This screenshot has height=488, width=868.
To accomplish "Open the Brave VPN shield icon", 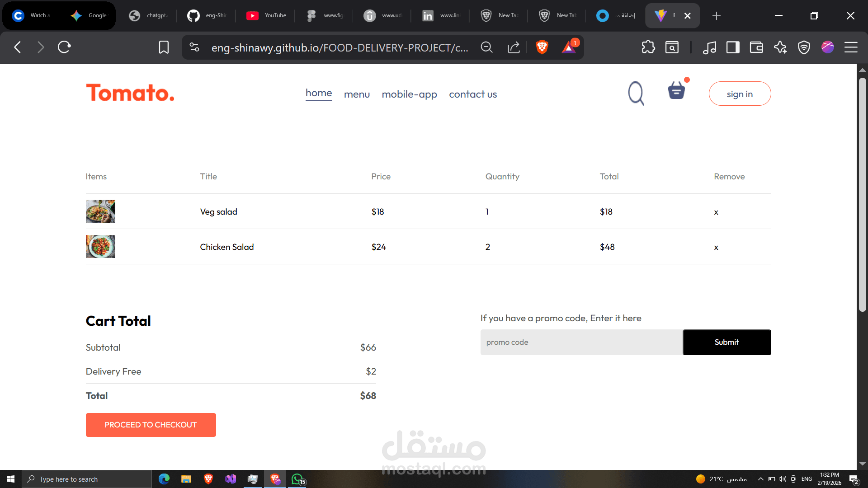I will coord(804,47).
